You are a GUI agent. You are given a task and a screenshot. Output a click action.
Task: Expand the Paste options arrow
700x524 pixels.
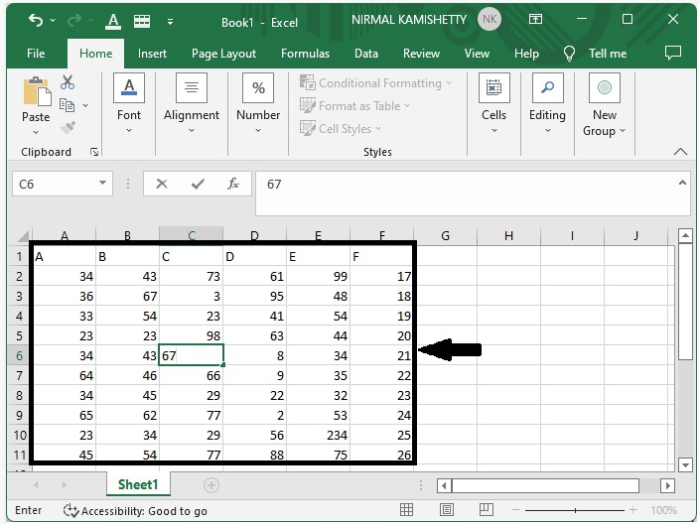36,132
